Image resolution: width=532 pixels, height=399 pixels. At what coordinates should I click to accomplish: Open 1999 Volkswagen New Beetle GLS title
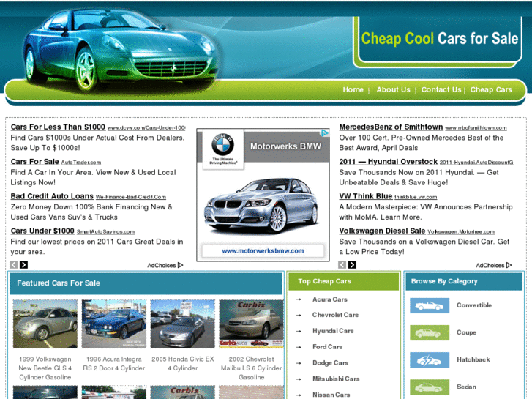[x=45, y=368]
